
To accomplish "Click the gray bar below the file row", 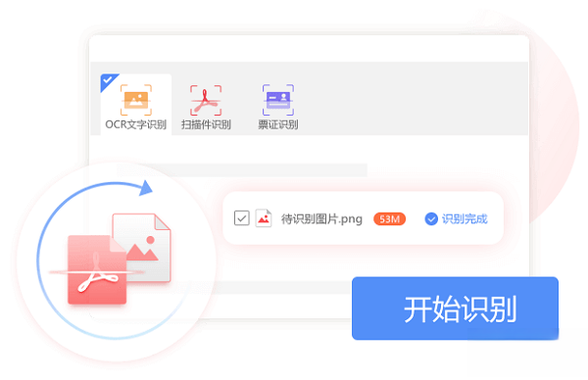I will [281, 287].
